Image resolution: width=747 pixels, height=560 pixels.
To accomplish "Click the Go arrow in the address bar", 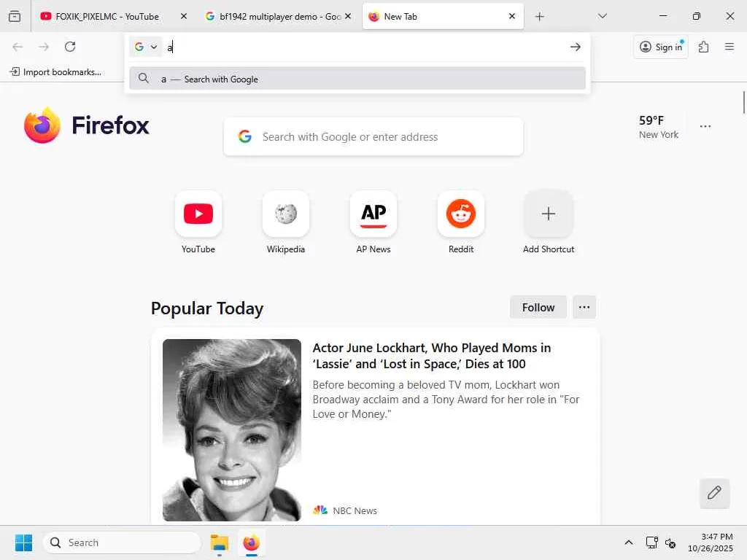I will pos(576,47).
